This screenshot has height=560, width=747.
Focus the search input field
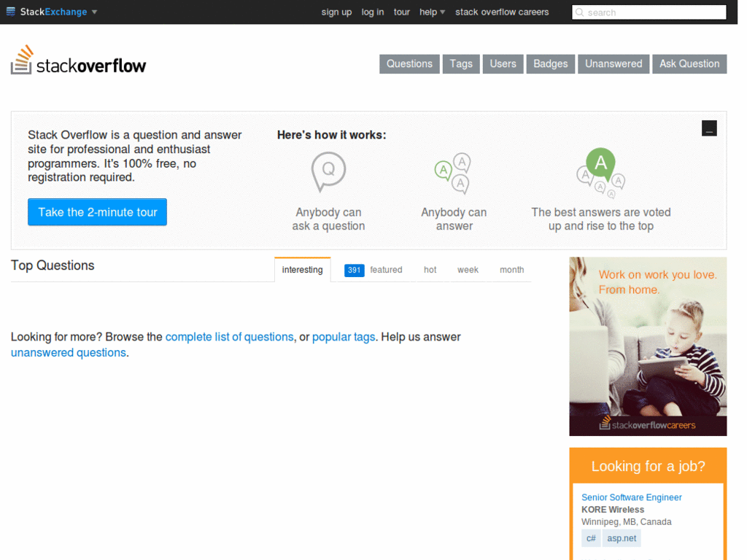pos(649,12)
